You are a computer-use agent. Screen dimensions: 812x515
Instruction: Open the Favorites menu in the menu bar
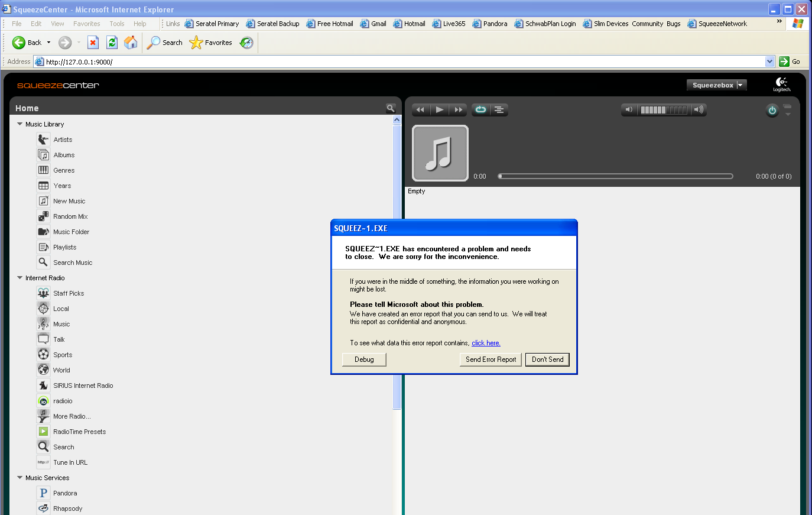pos(86,24)
